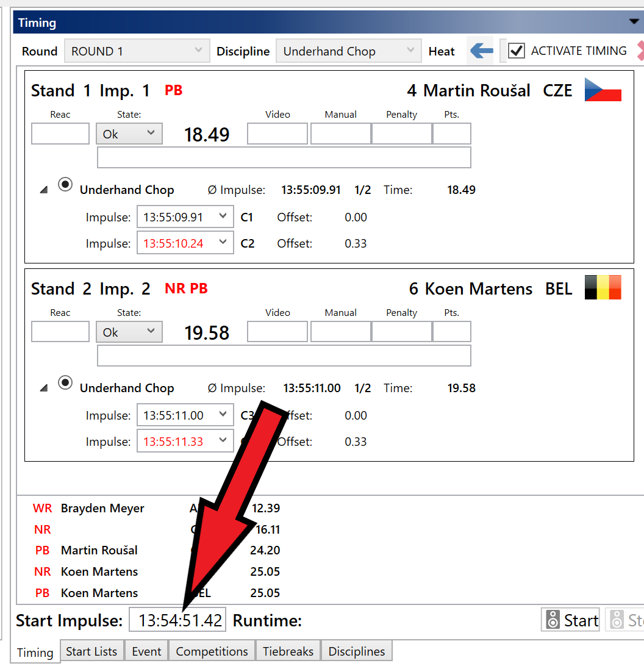The width and height of the screenshot is (644, 666).
Task: Click the Start Impulse time field
Action: click(177, 621)
